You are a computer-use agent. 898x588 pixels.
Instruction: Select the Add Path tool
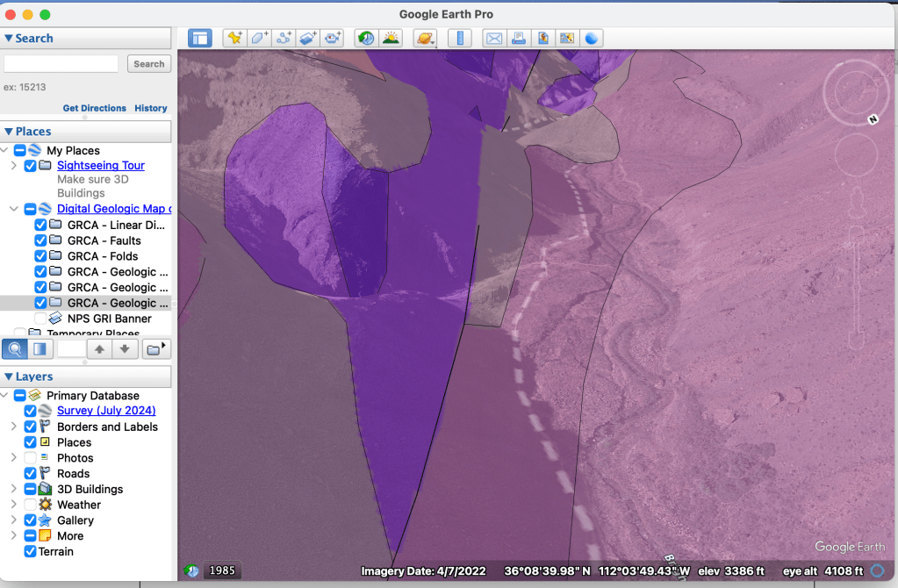(284, 39)
